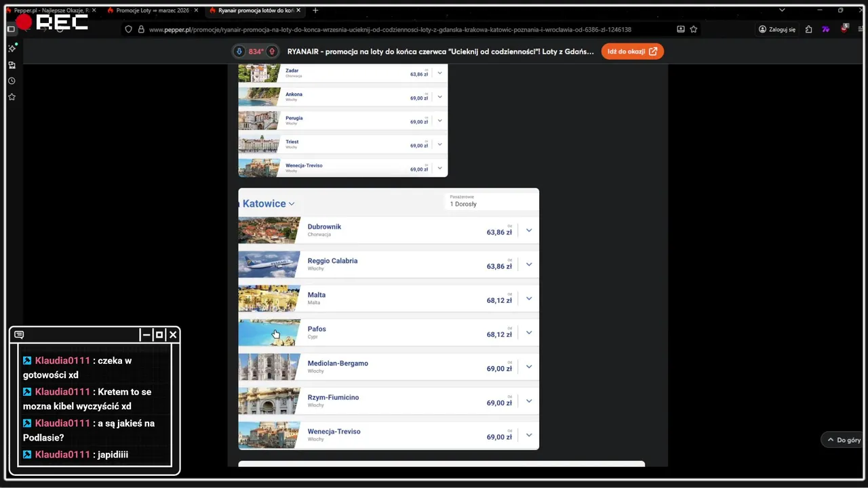The image size is (868, 488).
Task: Open the Bookmarks star sidebar icon
Action: click(12, 97)
